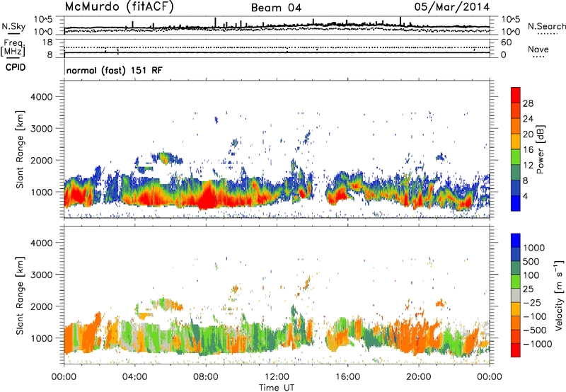Image resolution: width=566 pixels, height=392 pixels.
Task: Click the McMurdo (fitACF) title text
Action: point(119,7)
